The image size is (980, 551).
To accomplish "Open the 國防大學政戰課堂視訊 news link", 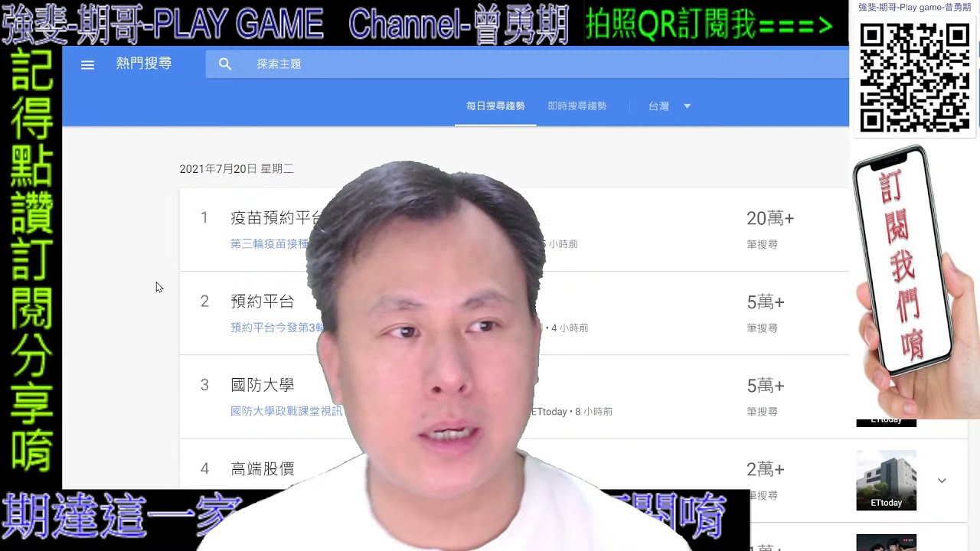I will pyautogui.click(x=287, y=411).
